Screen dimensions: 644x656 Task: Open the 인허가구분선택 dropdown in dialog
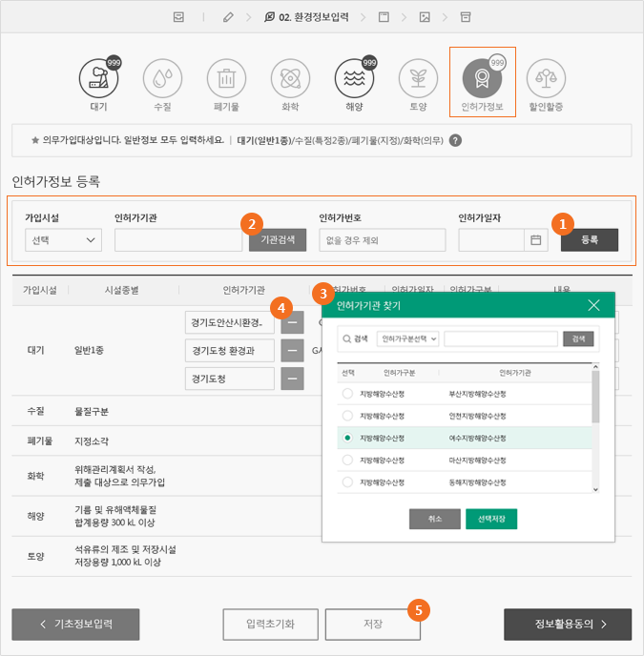click(407, 338)
